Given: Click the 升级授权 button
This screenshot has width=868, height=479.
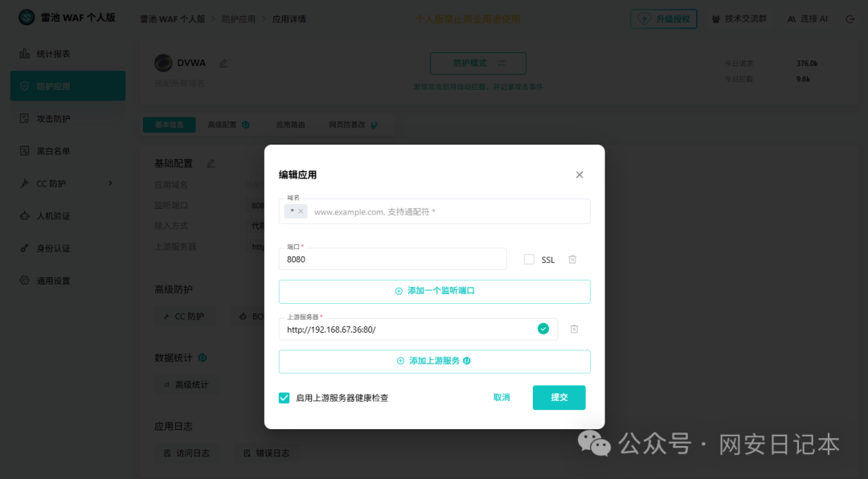Looking at the screenshot, I should click(x=663, y=18).
